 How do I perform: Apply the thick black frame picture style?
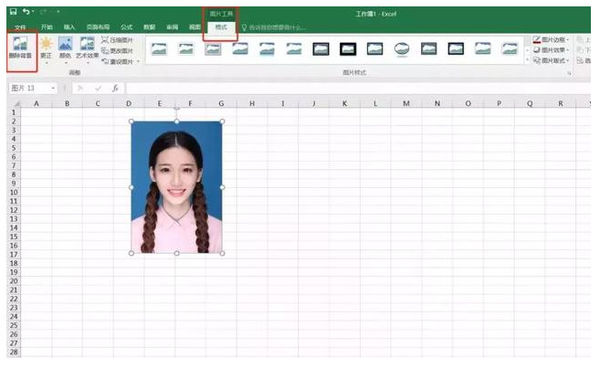[x=348, y=49]
